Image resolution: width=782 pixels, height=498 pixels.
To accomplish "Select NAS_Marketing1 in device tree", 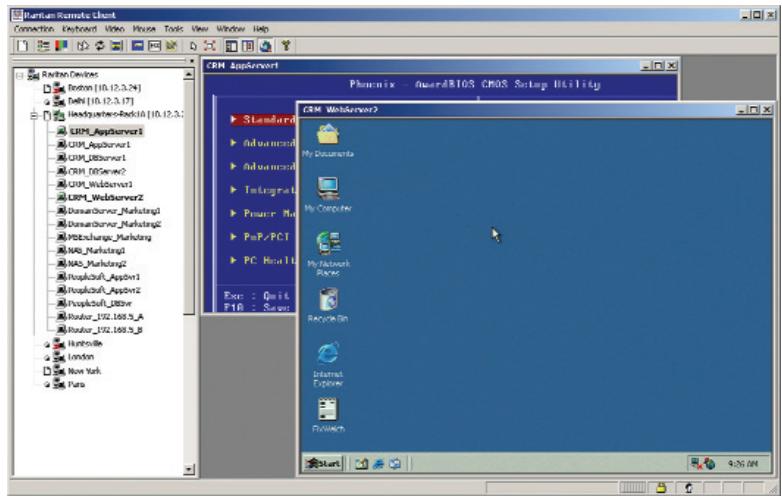I will (96, 250).
